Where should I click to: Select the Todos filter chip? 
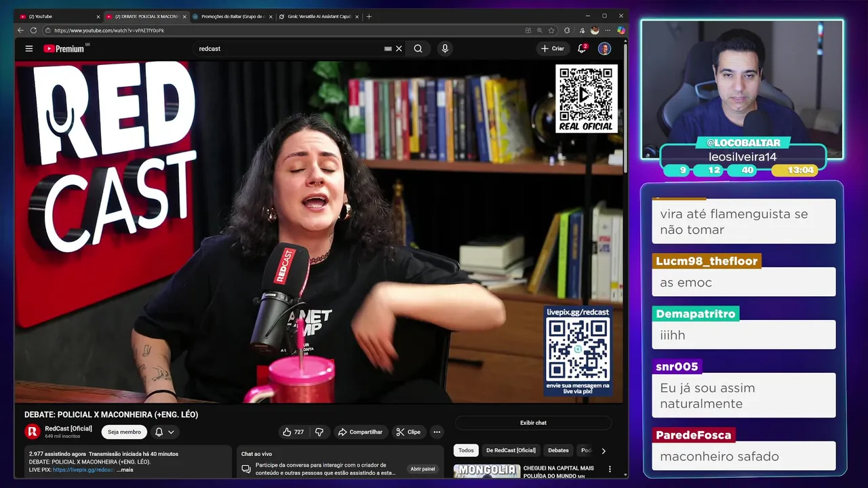[x=466, y=450]
